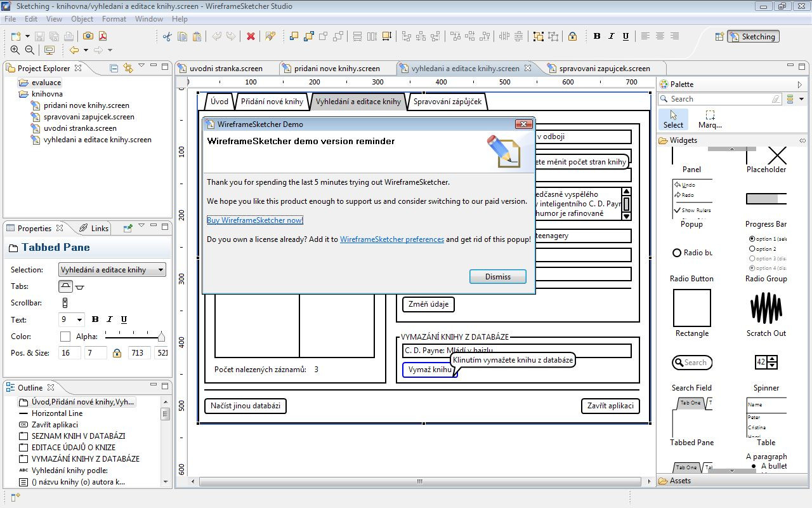Viewport: 812px width, 508px height.
Task: Click the Pin Properties view icon
Action: coord(128,228)
